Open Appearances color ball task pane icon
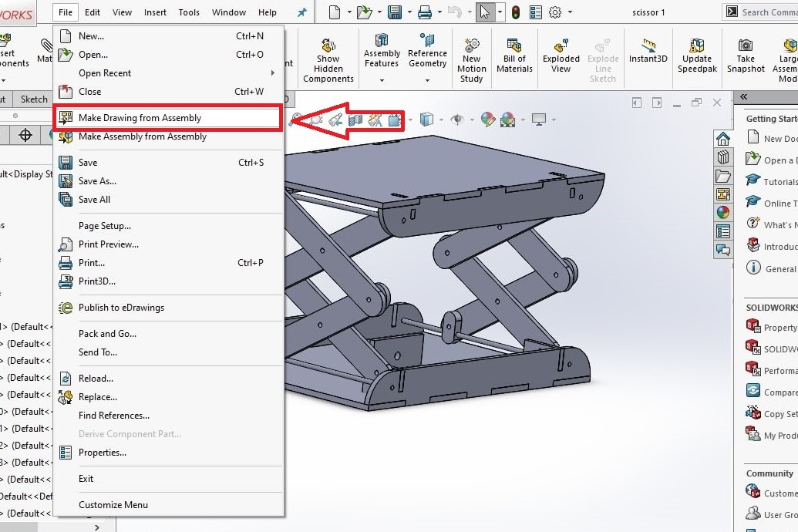The width and height of the screenshot is (798, 532). coord(722,212)
